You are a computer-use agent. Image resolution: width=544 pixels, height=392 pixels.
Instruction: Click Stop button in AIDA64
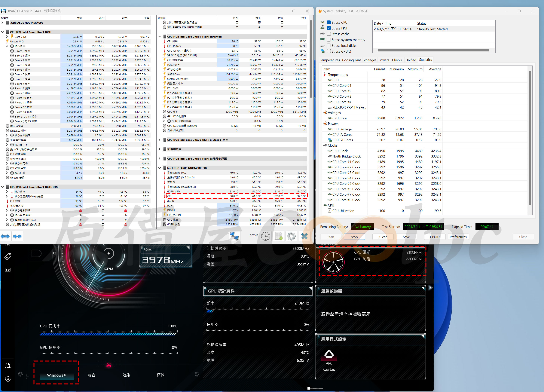click(x=354, y=237)
